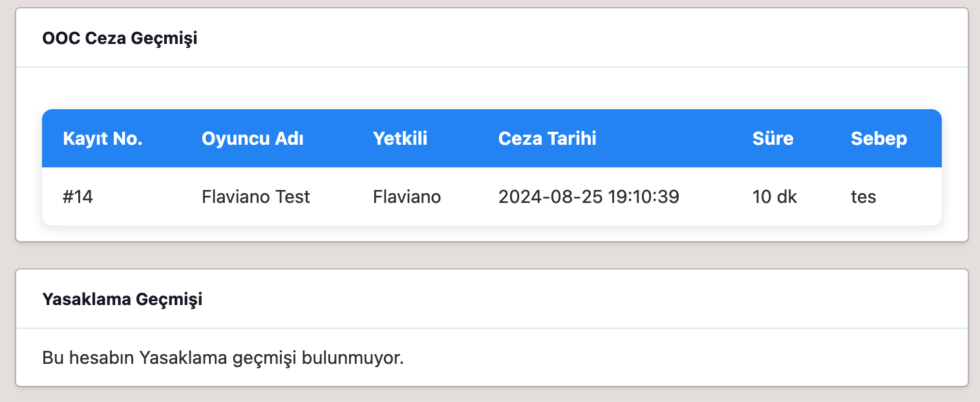
Task: Click the word Test in player name
Action: 293,196
